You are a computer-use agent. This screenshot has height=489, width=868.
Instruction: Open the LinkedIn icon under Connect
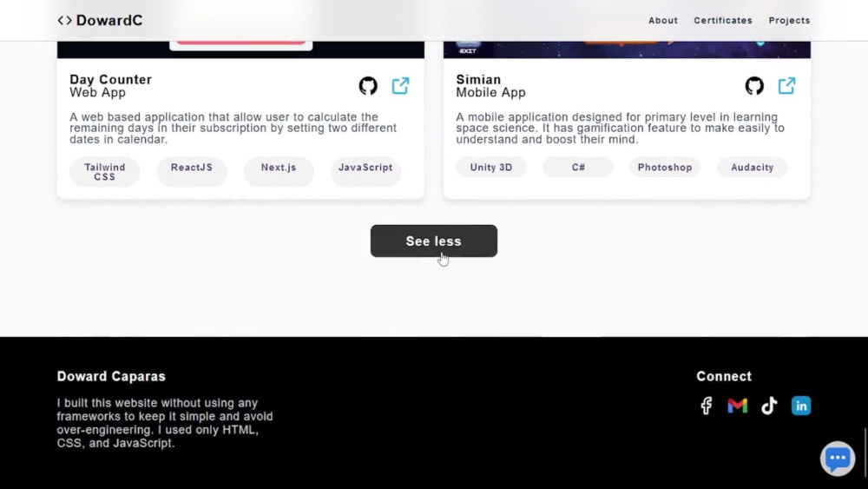point(801,406)
